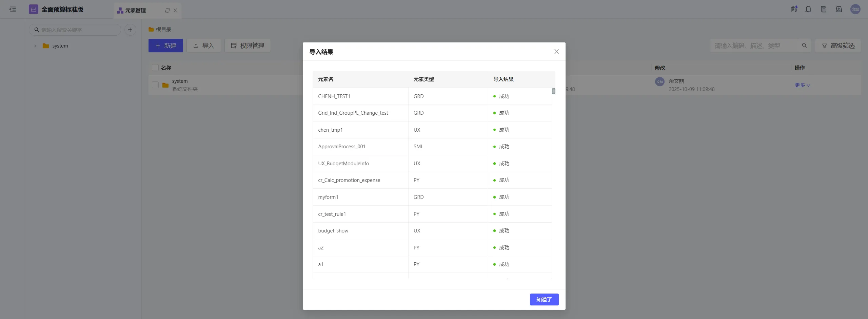Expand the system tree node
The width and height of the screenshot is (868, 319).
(x=35, y=46)
